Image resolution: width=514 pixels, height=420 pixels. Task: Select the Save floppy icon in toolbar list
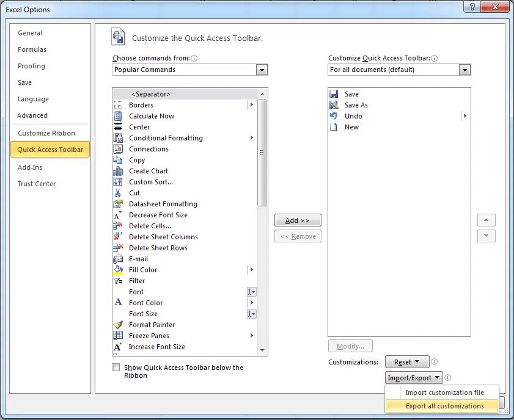[334, 94]
